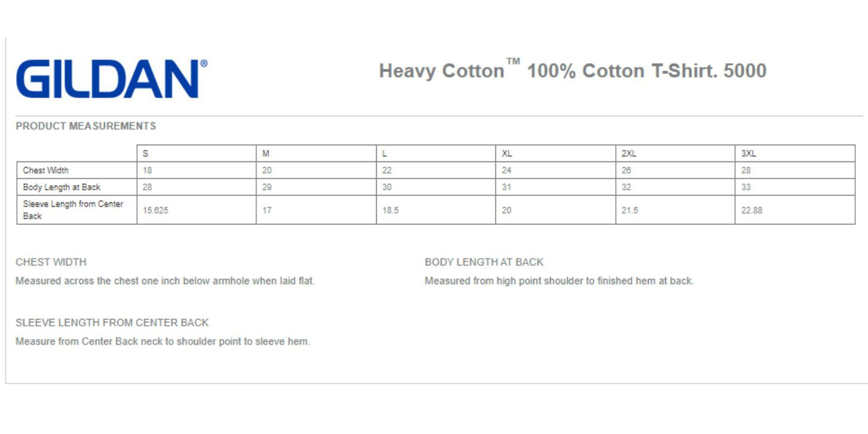Select the L size column header
The image size is (868, 434).
click(384, 154)
